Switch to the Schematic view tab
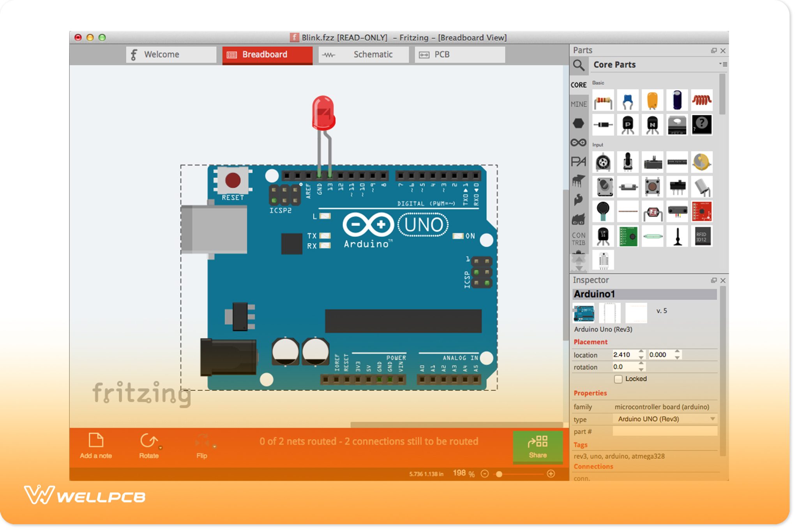 click(x=364, y=55)
